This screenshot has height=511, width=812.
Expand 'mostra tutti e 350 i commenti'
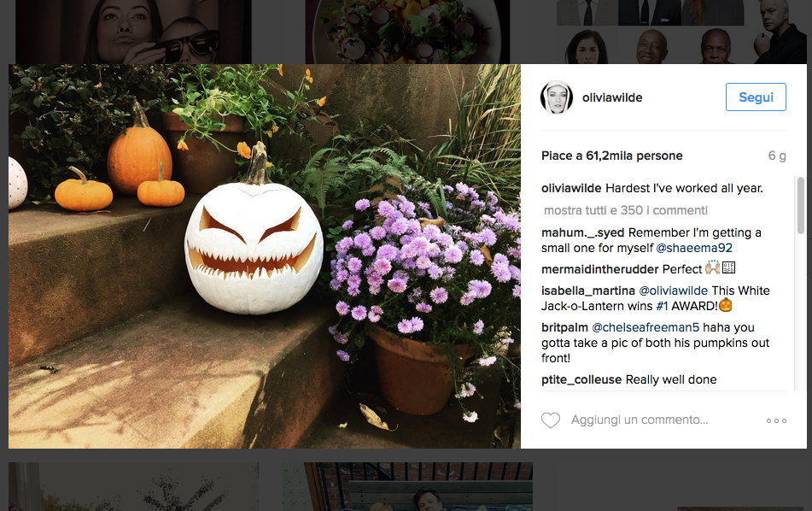click(x=626, y=210)
